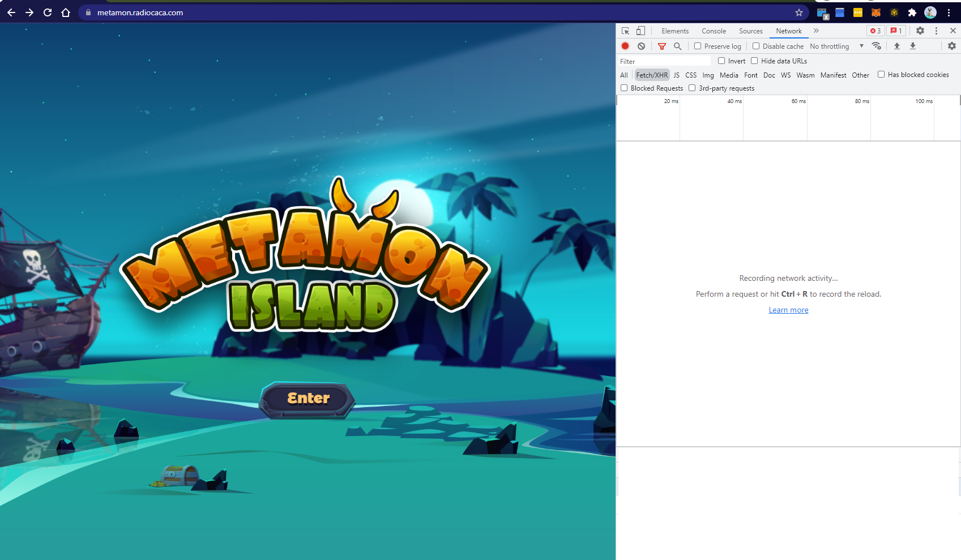Viewport: 961px width, 560px height.
Task: Open Network panel settings gear
Action: (952, 46)
